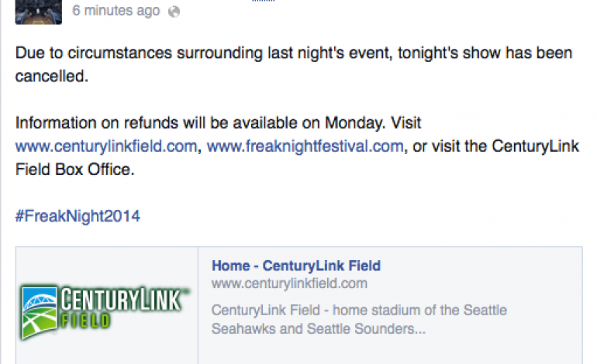Viewport: 597px width, 364px height.
Task: Click the green FIELD word in the logo
Action: 88,319
